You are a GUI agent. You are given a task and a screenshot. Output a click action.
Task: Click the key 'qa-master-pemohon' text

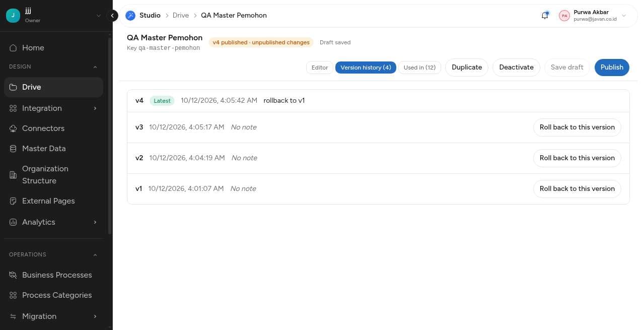(x=169, y=48)
